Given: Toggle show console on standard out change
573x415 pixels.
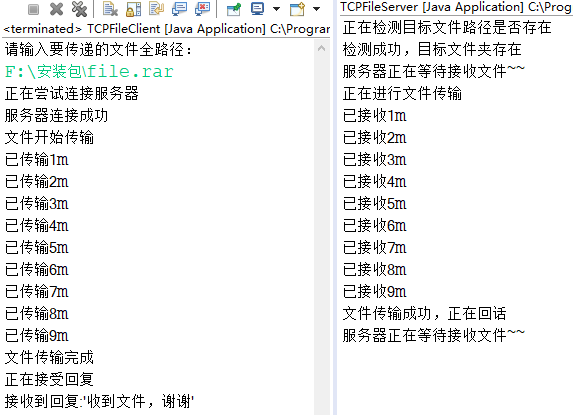Looking at the screenshot, I should pos(179,9).
